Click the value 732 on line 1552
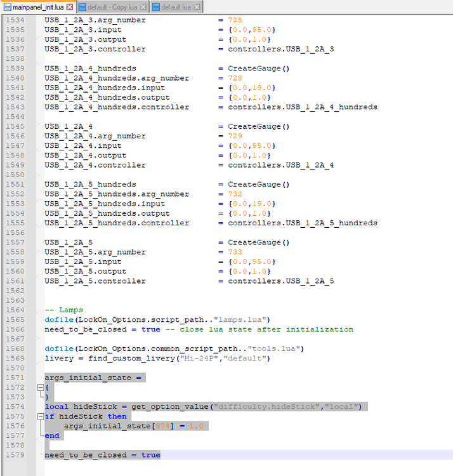 point(235,194)
